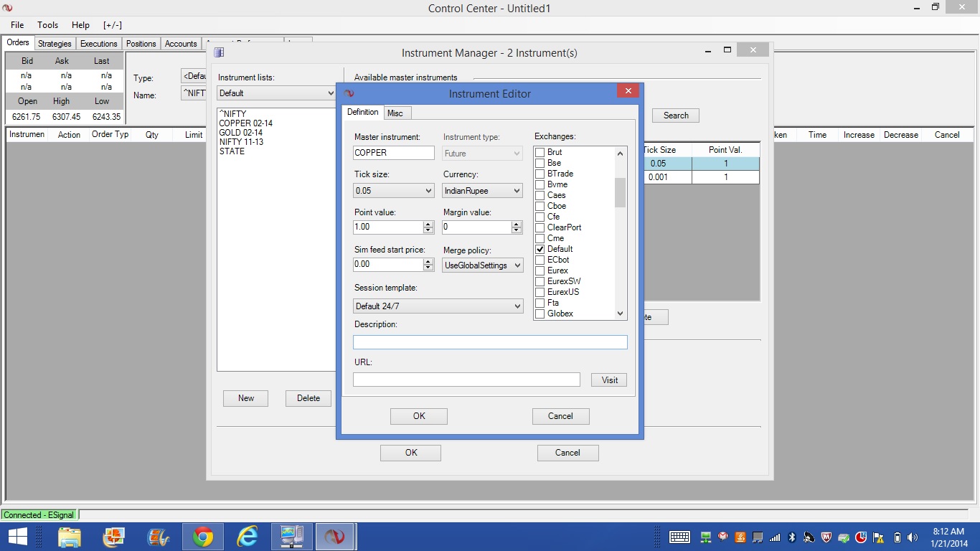Click the NinjaTrader taskbar icon
The height and width of the screenshot is (551, 980).
pos(334,537)
